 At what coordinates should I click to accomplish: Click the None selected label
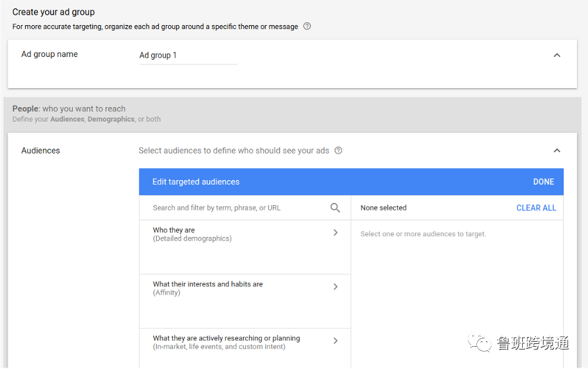pos(383,208)
